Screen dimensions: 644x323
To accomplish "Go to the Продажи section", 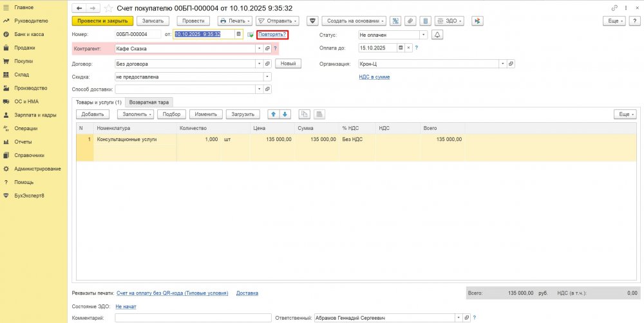I will coord(24,48).
